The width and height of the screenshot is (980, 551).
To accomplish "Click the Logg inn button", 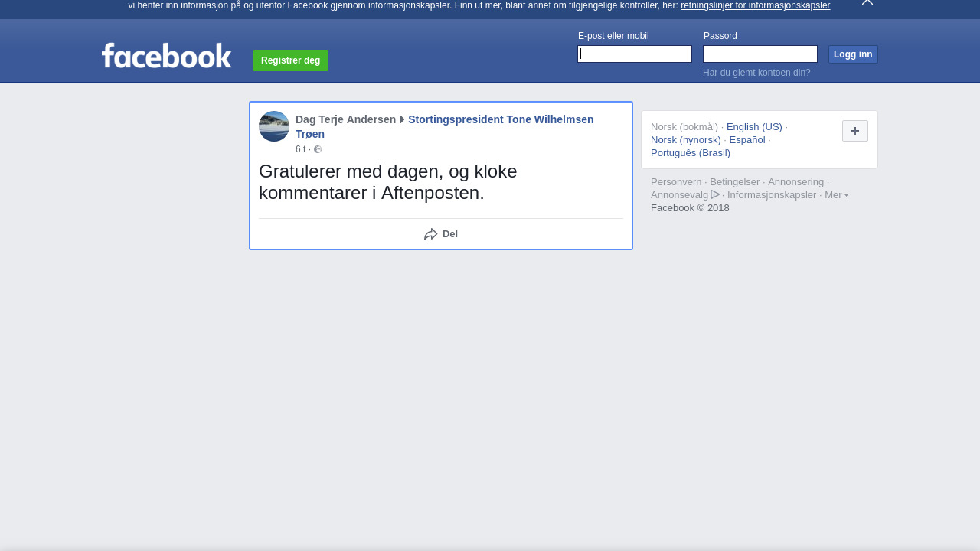I will (x=853, y=54).
